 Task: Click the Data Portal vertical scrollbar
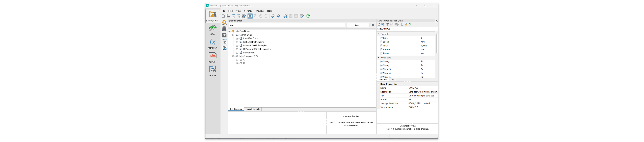tap(437, 43)
